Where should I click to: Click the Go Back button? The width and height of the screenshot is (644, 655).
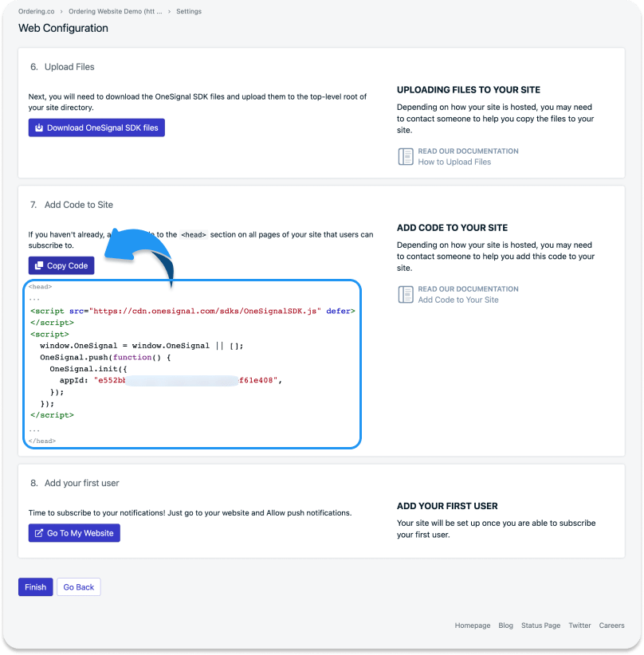point(79,587)
